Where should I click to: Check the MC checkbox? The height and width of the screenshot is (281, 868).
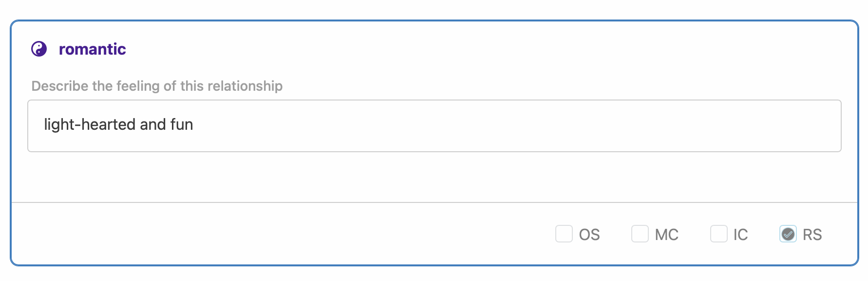point(640,234)
